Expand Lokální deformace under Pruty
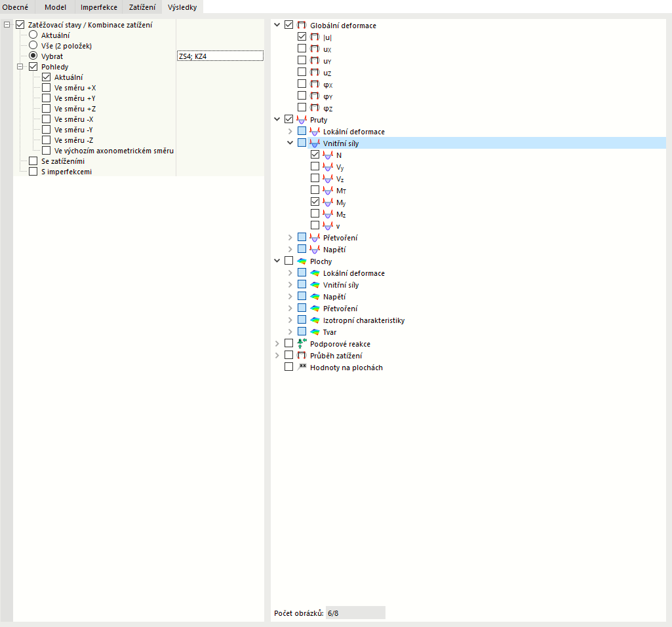 coord(290,131)
